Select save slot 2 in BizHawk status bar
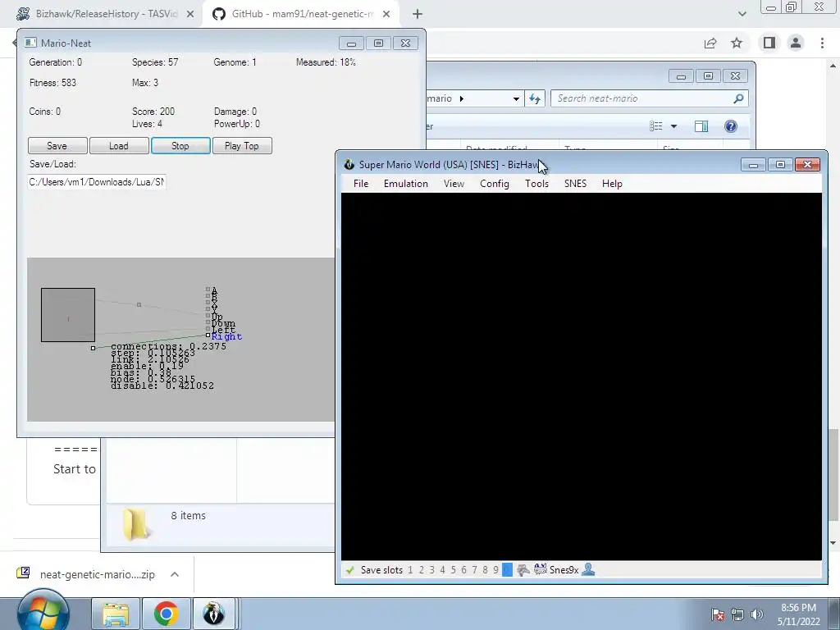 click(x=422, y=570)
